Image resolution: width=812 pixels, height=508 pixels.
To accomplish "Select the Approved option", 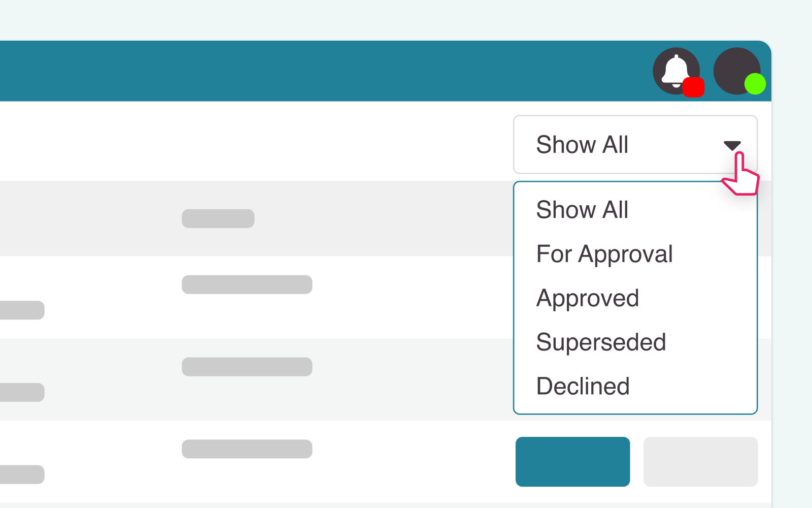I will (588, 298).
